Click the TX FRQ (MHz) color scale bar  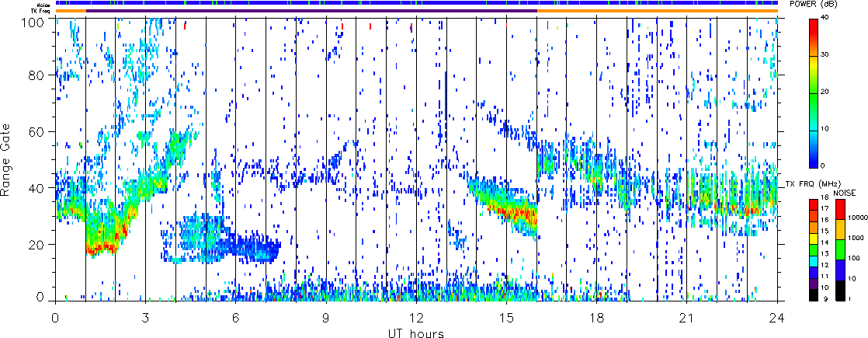[x=814, y=250]
